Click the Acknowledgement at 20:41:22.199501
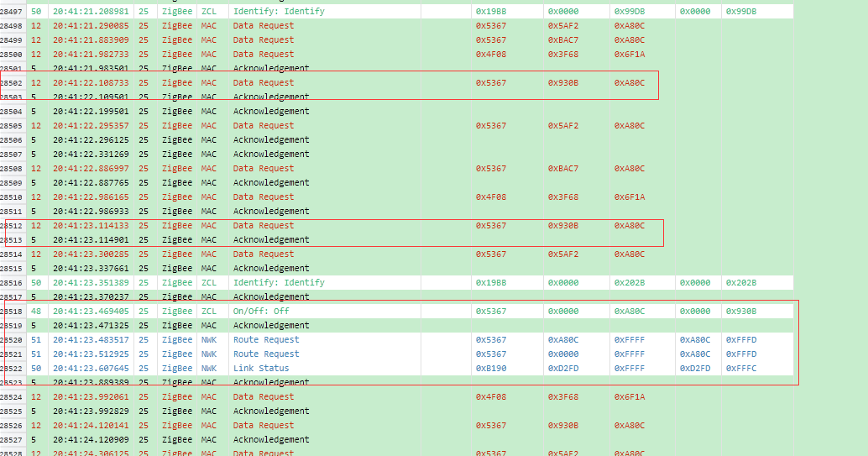Screen dimensions: 868x456 (x=270, y=112)
